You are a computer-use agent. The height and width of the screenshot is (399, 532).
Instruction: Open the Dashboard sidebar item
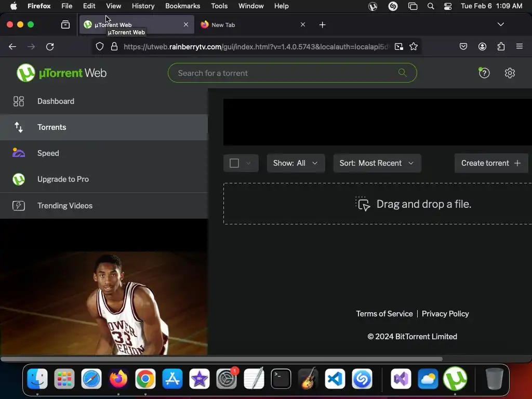tap(103, 101)
